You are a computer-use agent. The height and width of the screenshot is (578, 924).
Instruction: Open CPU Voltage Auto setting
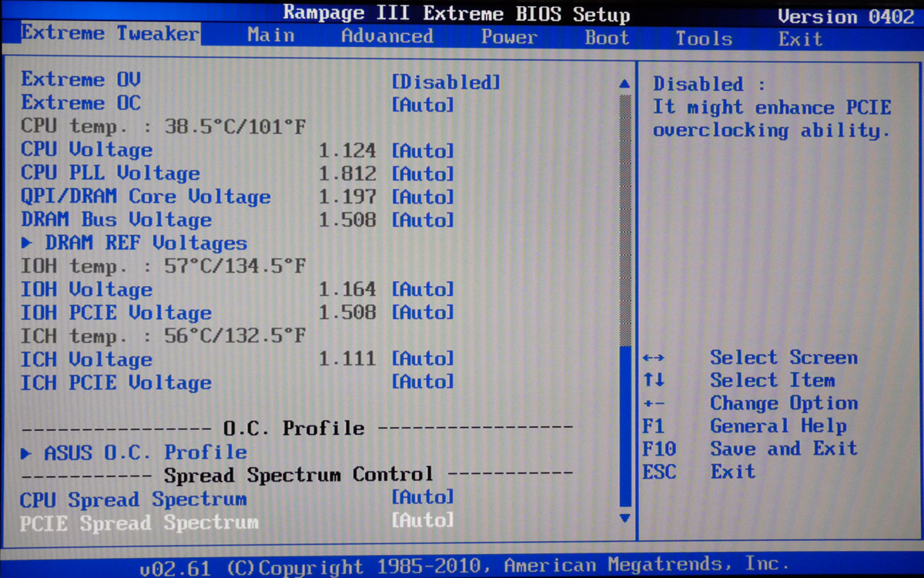pyautogui.click(x=423, y=151)
